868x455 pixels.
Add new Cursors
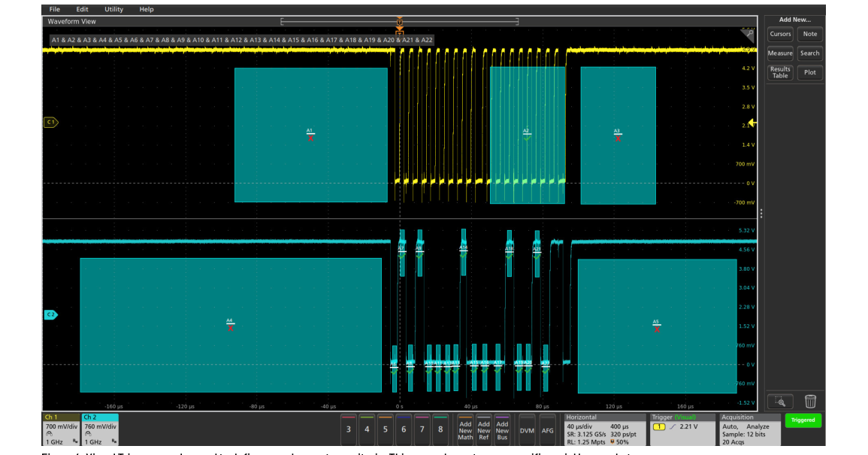tap(780, 34)
